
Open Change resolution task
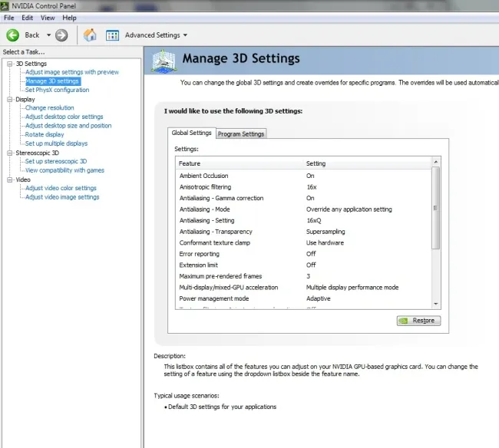click(x=50, y=108)
